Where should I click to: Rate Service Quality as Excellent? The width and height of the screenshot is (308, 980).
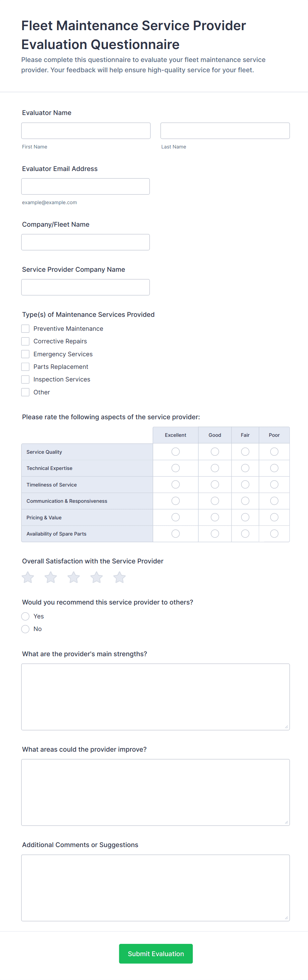[x=175, y=452]
